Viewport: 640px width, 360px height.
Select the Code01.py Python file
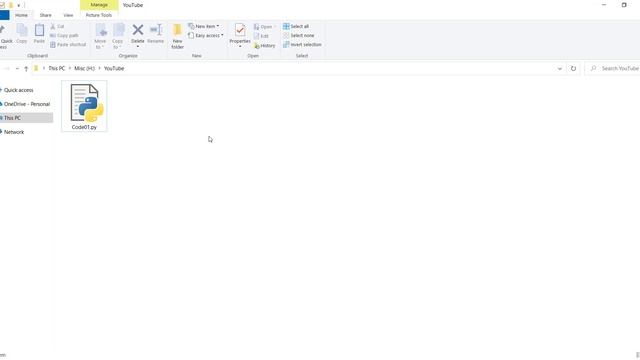point(84,106)
